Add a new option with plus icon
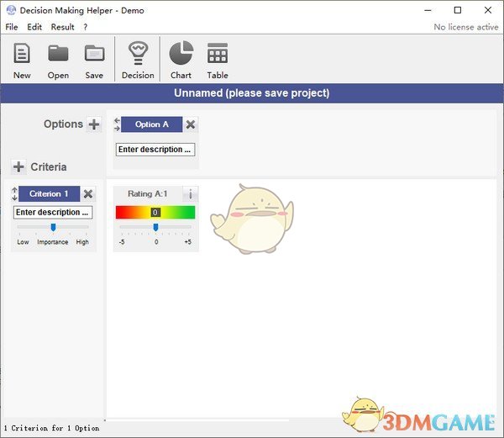This screenshot has width=504, height=438. [x=94, y=124]
